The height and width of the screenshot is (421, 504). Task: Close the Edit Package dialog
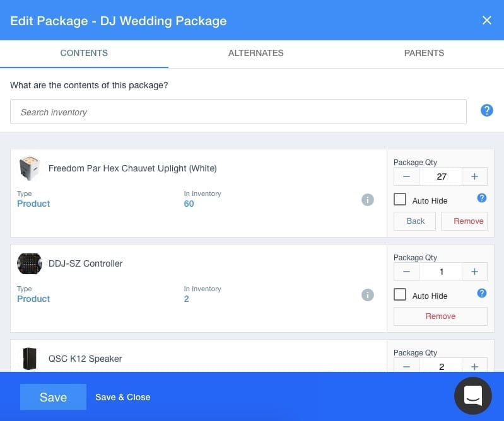[486, 20]
